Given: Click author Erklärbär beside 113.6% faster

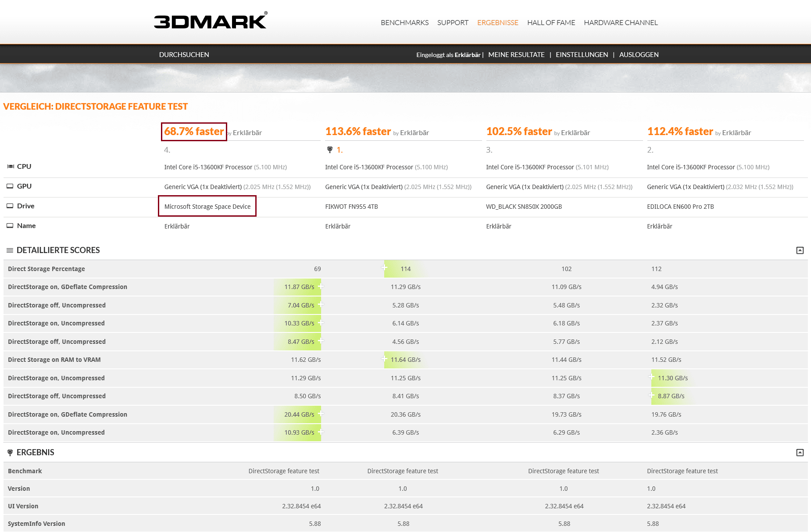Looking at the screenshot, I should [x=414, y=133].
